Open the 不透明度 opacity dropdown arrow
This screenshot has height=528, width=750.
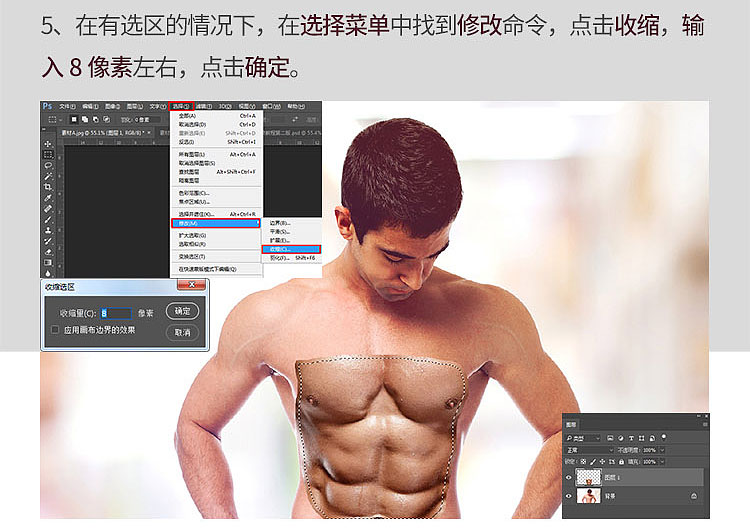tap(662, 450)
